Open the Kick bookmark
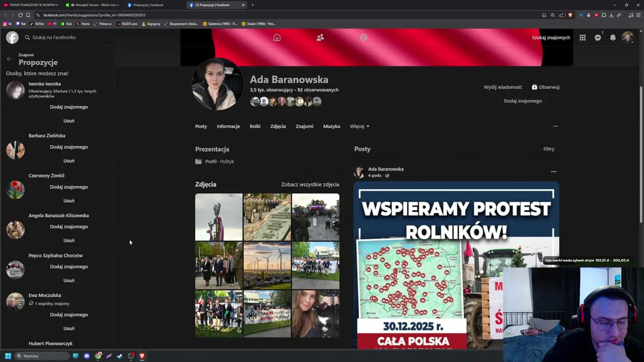 point(66,24)
